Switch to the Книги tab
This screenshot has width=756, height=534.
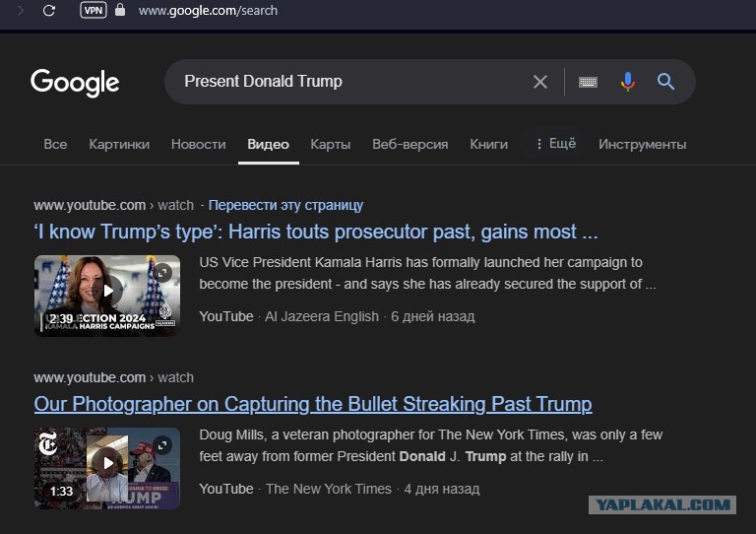pos(488,144)
